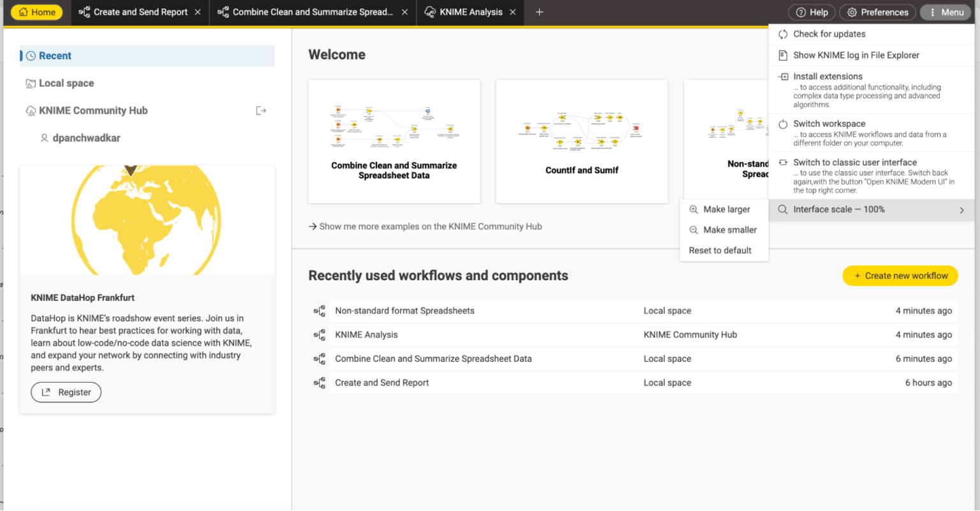This screenshot has height=511, width=980.
Task: Click the KNIME log file icon
Action: [783, 56]
